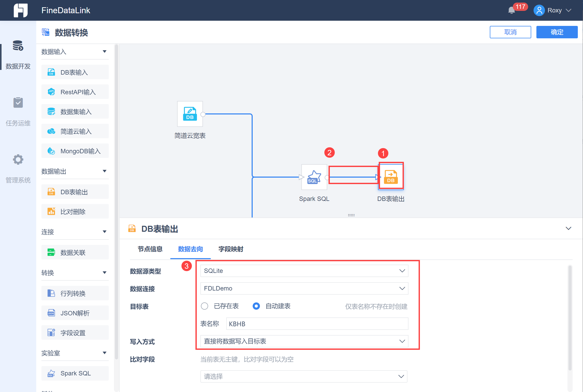Pick the MongoDB输入 operator in list
The image size is (583, 392).
click(x=75, y=151)
